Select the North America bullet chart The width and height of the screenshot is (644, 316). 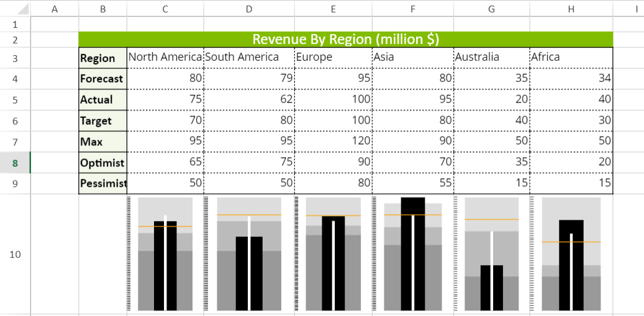point(165,254)
